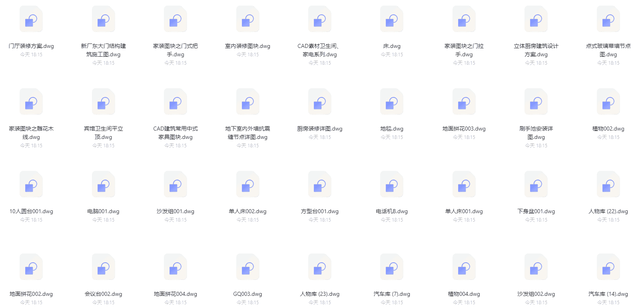Image resolution: width=644 pixels, height=307 pixels.
Task: Select the 立体厨房建筑设计方案.dwg icon
Action: click(x=536, y=19)
